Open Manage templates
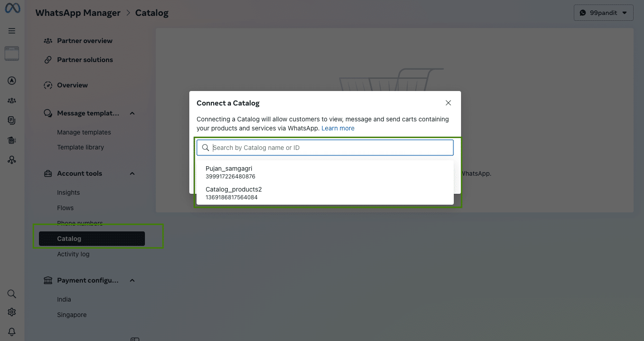644x341 pixels. point(84,132)
